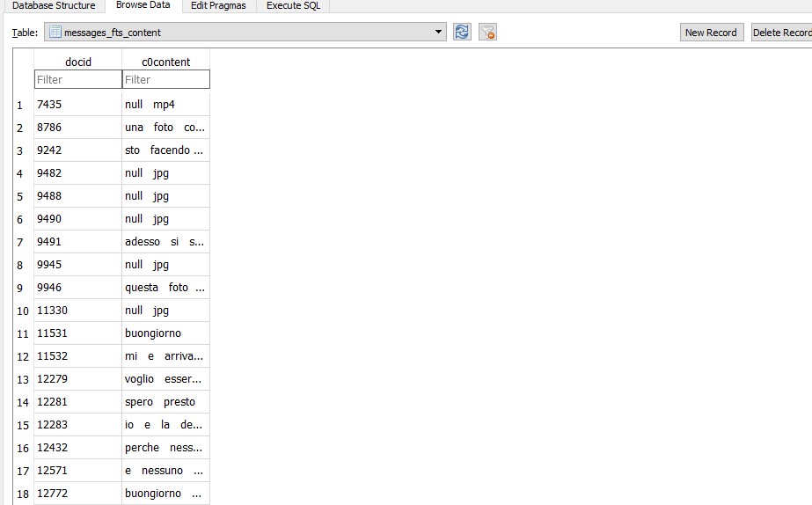The image size is (812, 505).
Task: Select the docid cell 11531
Action: pyautogui.click(x=78, y=333)
